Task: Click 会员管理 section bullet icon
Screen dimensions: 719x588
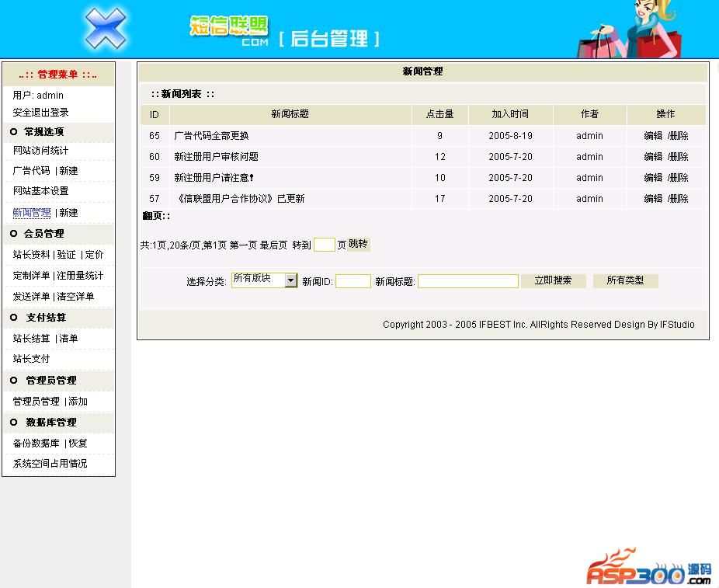Action: click(13, 234)
